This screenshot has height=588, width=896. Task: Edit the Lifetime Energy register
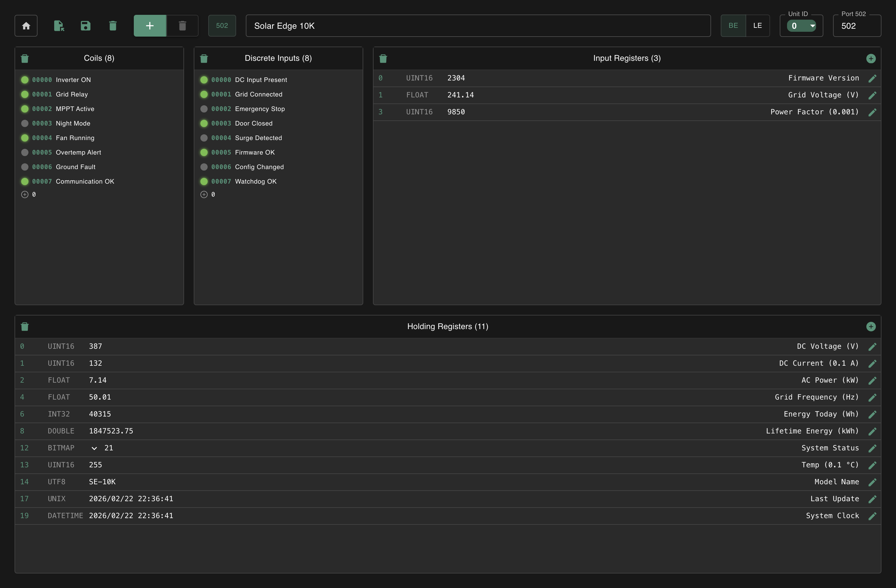pyautogui.click(x=872, y=431)
